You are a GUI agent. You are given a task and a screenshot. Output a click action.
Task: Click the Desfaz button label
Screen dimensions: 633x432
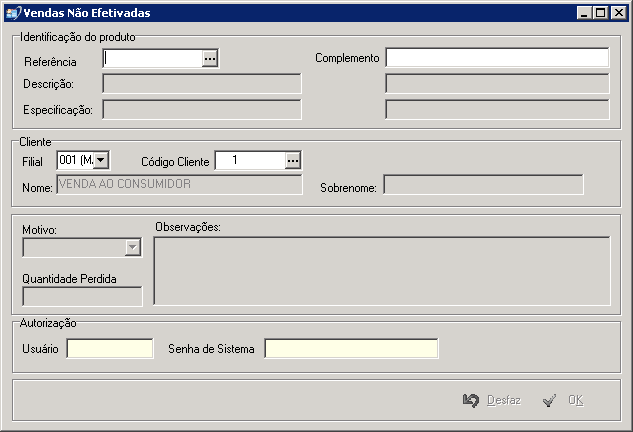[504, 400]
